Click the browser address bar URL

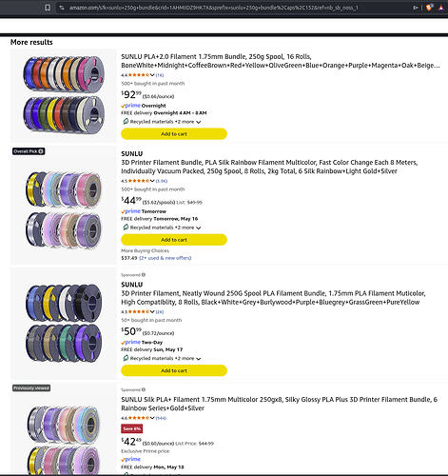pos(214,8)
